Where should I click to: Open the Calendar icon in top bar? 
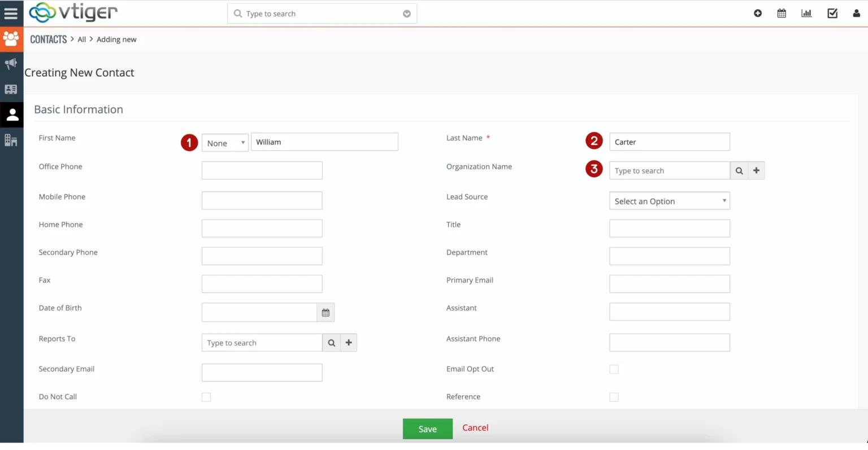coord(782,13)
